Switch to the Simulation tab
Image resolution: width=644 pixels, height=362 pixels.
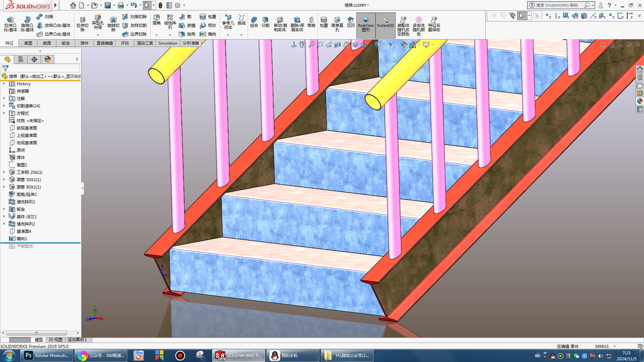pos(168,43)
